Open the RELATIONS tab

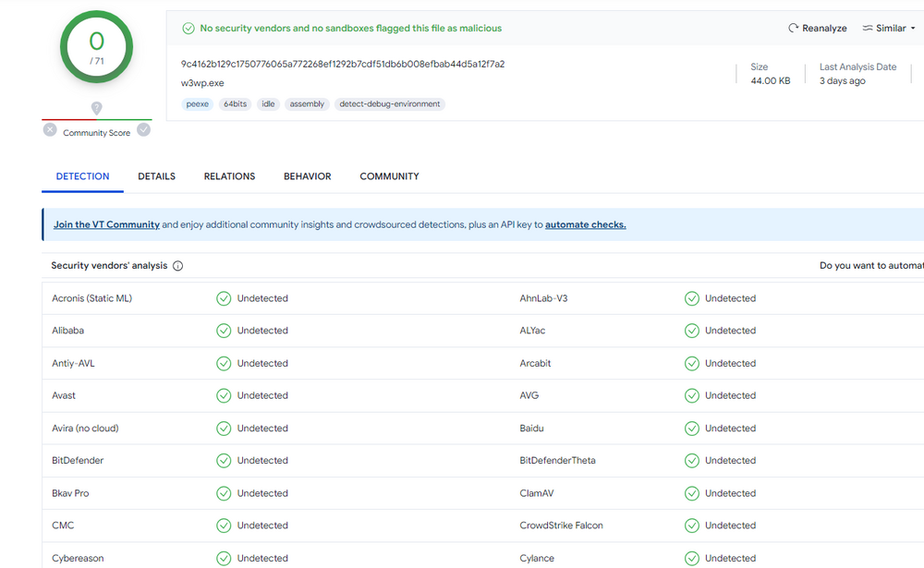tap(229, 176)
